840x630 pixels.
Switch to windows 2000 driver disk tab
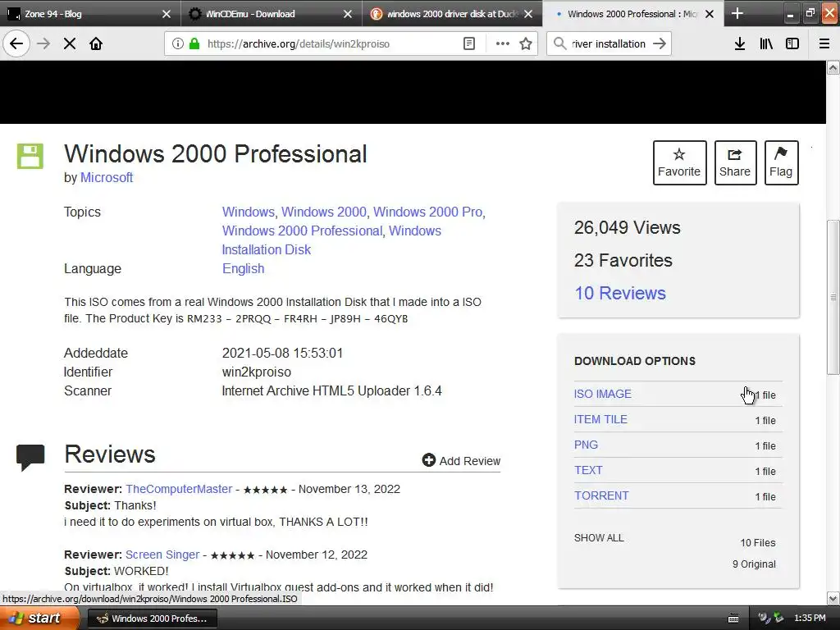pos(452,13)
